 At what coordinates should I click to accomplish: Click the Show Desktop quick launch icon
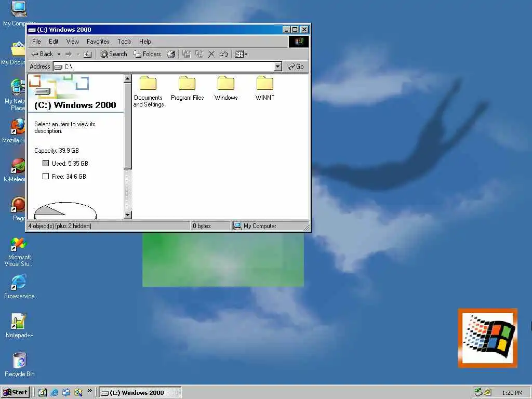[43, 392]
